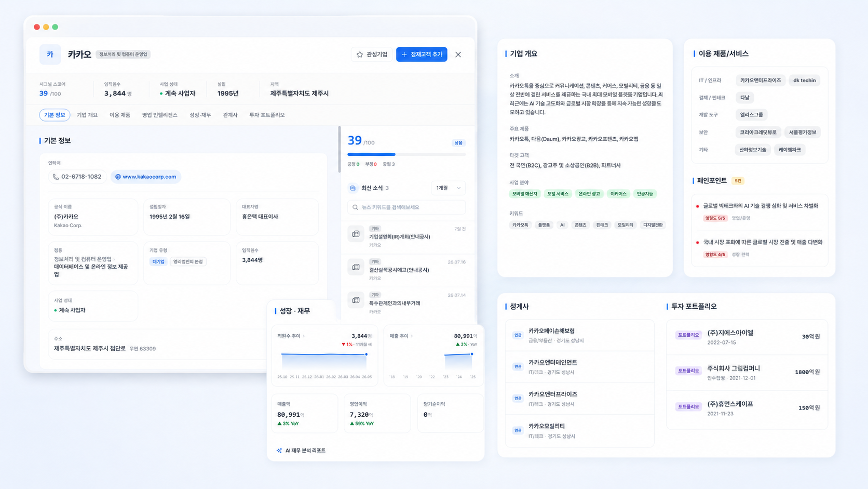
Task: Click the 5건 badge next to 페인포인트
Action: (x=738, y=181)
